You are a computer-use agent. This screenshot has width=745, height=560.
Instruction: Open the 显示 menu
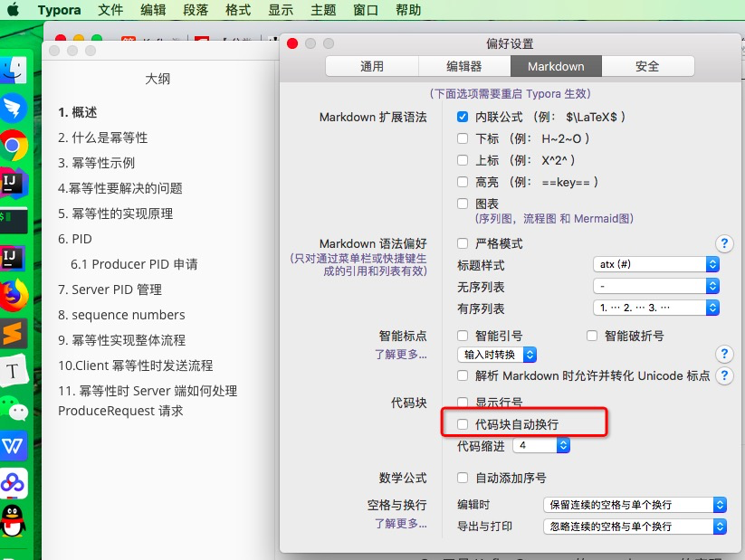point(281,10)
